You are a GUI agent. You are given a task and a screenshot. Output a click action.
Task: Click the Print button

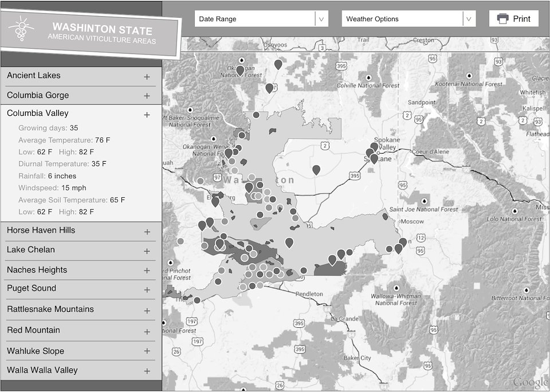(x=514, y=19)
